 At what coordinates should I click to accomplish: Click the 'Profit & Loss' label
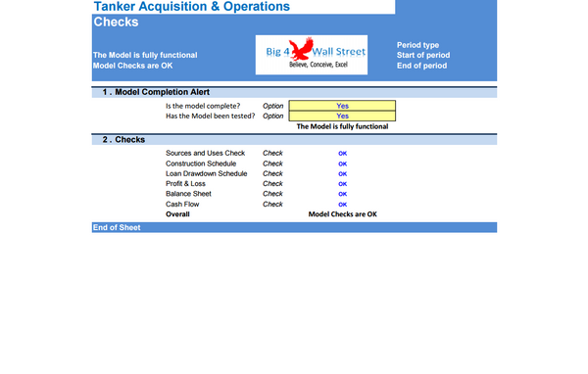185,184
